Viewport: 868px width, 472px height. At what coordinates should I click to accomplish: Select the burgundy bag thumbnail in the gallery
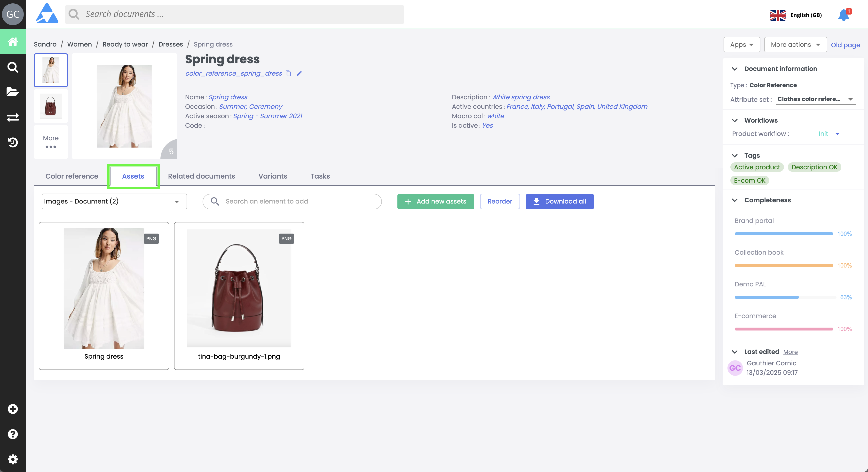(x=51, y=106)
